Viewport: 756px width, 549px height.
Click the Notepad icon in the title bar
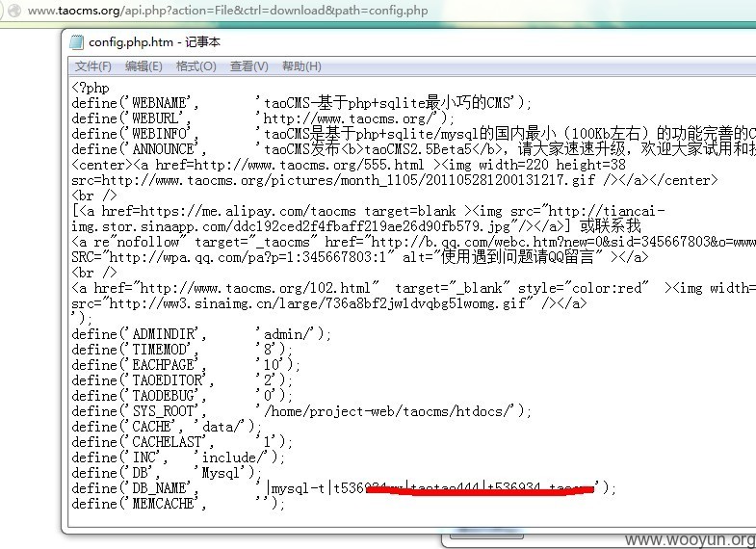(77, 42)
